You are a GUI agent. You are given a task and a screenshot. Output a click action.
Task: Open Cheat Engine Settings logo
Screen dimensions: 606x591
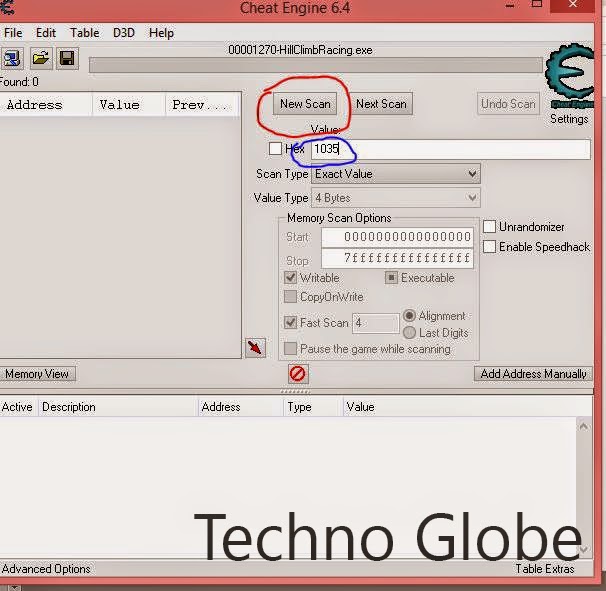point(570,77)
